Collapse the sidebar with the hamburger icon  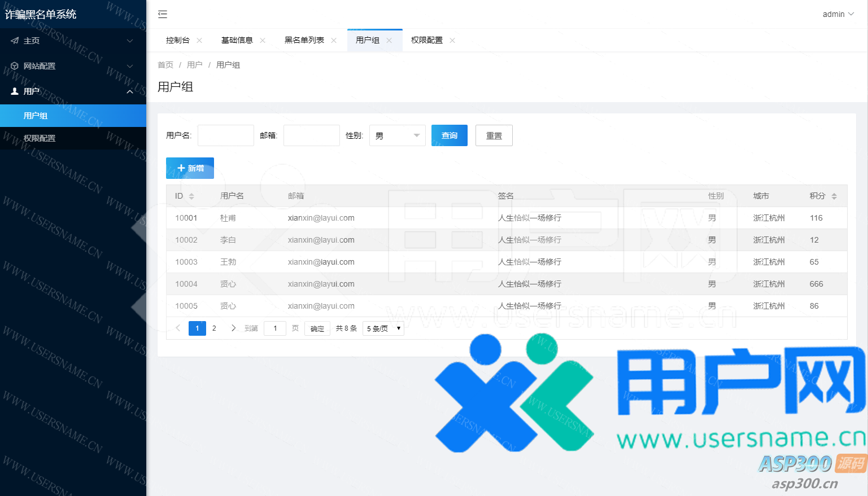(163, 14)
